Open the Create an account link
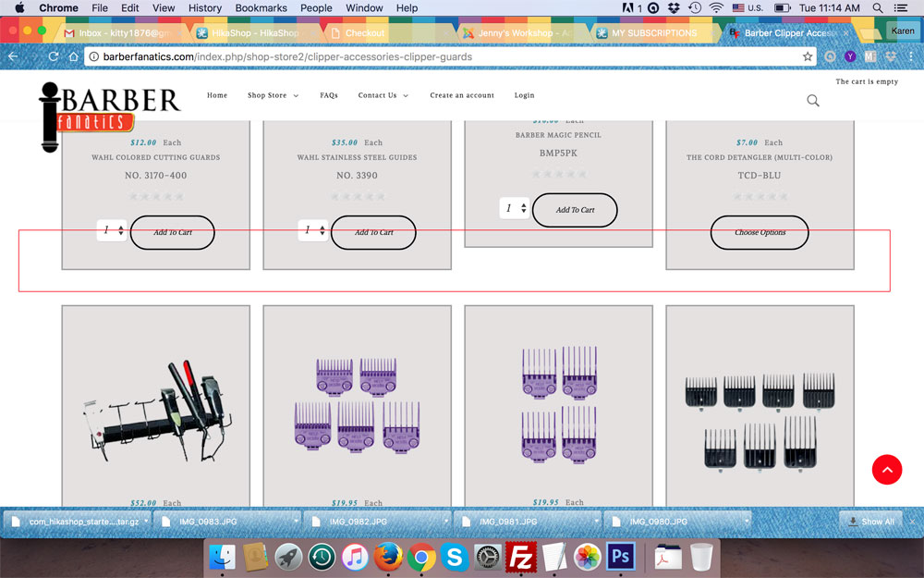This screenshot has width=924, height=578. click(462, 95)
